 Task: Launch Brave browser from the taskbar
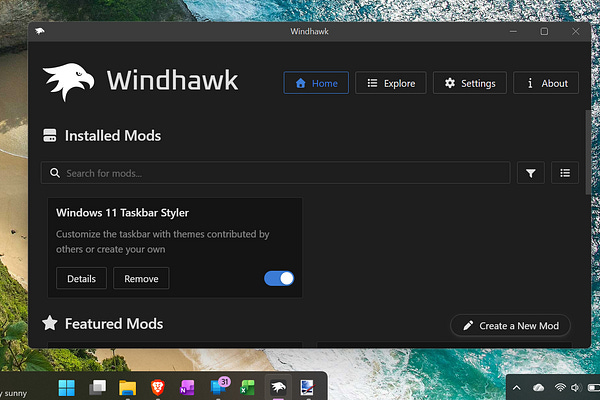(x=158, y=388)
